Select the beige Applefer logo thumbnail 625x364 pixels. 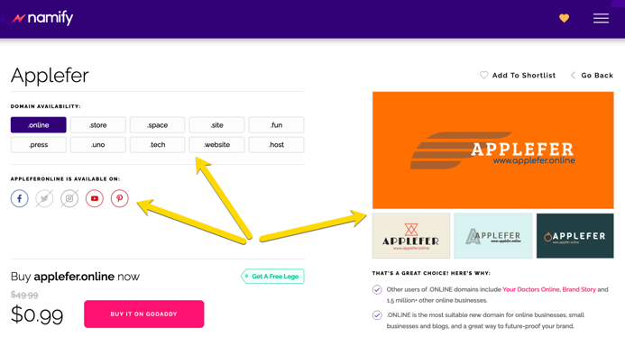click(x=411, y=236)
